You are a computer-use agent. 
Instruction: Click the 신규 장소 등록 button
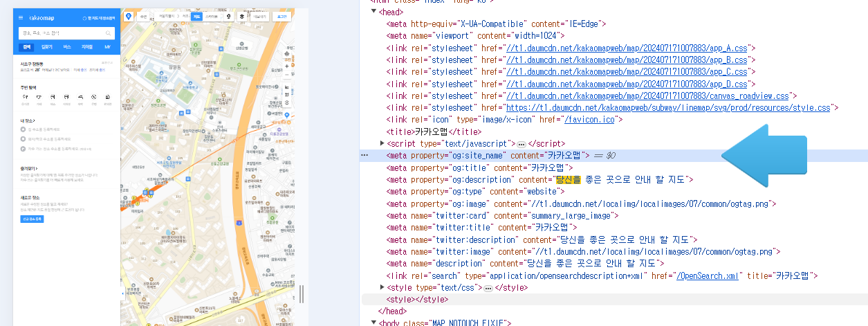tap(33, 219)
